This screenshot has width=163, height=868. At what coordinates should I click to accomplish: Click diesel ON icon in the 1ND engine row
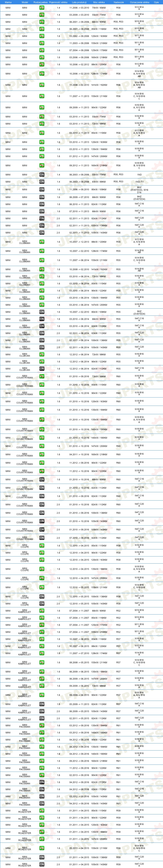(x=42, y=175)
